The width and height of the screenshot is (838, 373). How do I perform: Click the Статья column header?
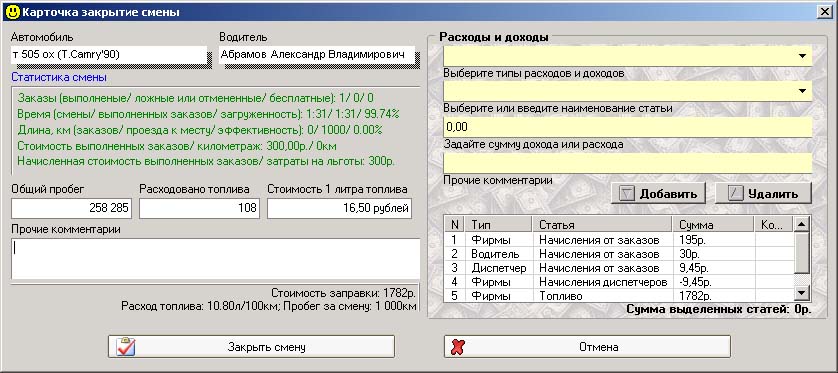(602, 224)
